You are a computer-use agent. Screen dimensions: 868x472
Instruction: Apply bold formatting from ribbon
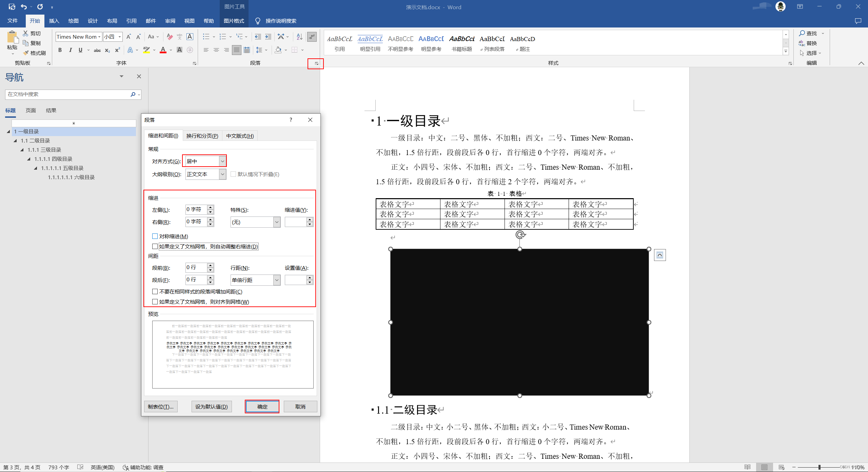[60, 50]
